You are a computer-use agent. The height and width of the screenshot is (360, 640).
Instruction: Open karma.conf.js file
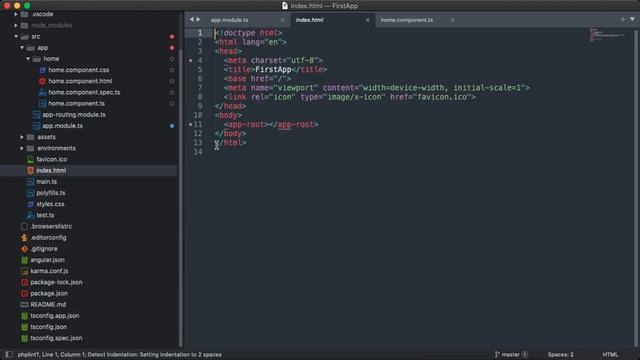tap(49, 271)
